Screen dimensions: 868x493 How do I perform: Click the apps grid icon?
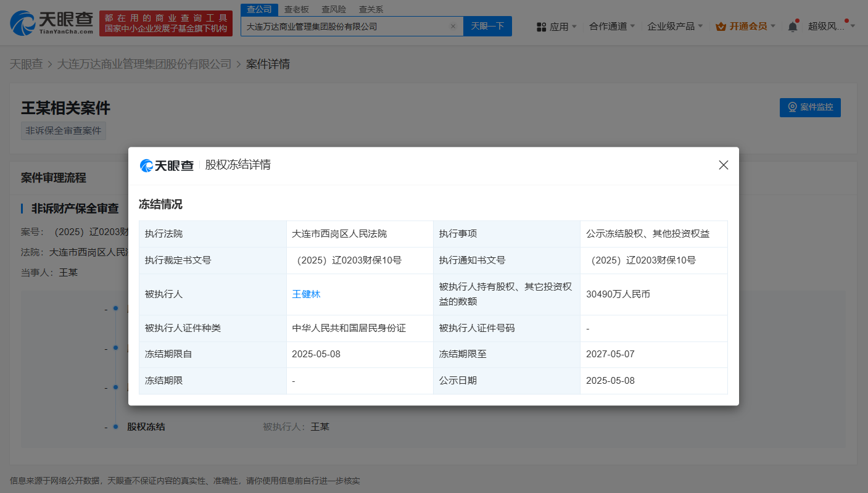coord(542,27)
